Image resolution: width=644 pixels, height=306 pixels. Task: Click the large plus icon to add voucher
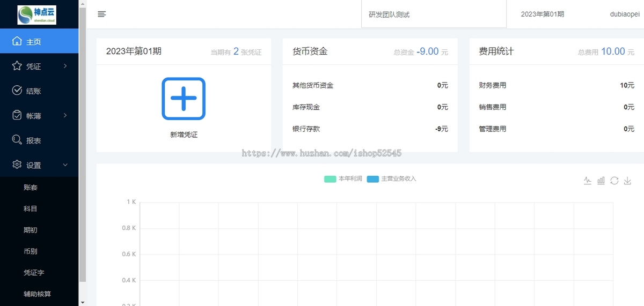coord(184,99)
